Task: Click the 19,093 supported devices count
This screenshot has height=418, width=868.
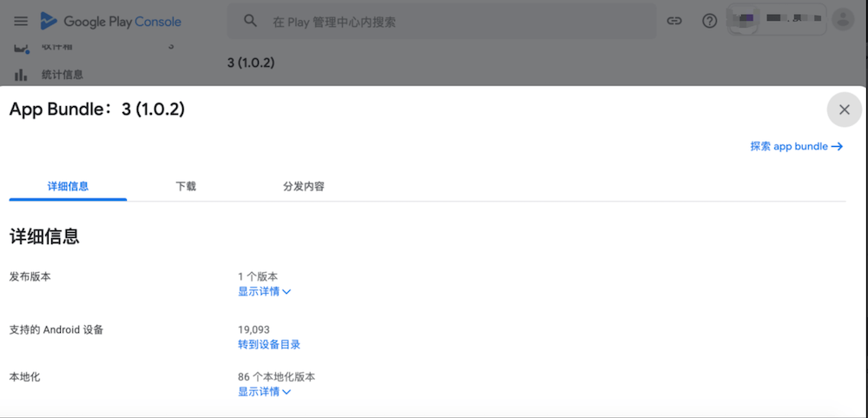Action: tap(253, 330)
